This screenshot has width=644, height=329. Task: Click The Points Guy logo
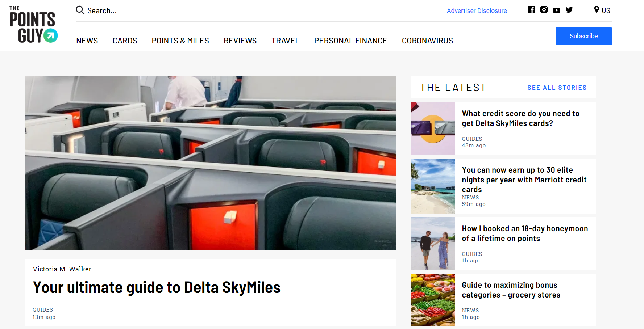pyautogui.click(x=33, y=24)
